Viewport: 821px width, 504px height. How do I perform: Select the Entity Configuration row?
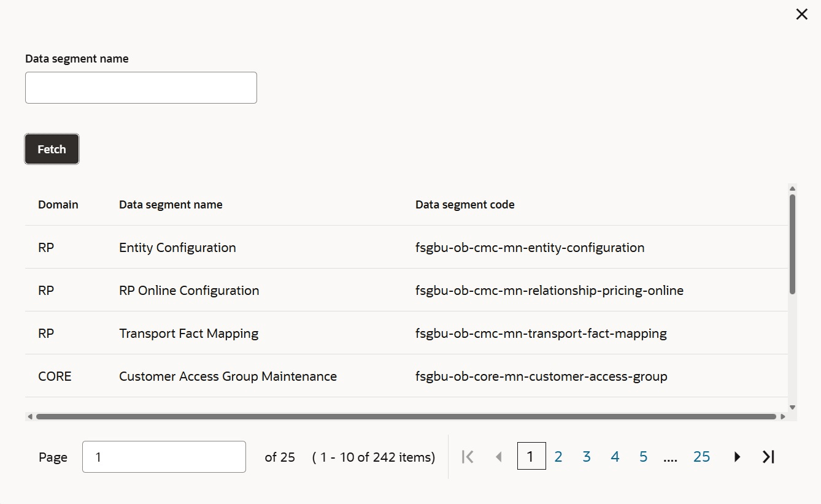click(x=177, y=248)
